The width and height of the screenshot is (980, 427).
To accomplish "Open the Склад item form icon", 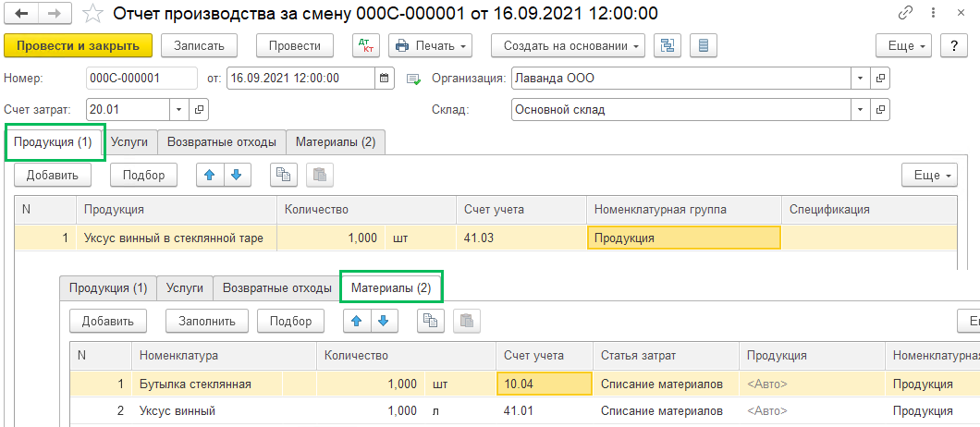I will coord(881,109).
